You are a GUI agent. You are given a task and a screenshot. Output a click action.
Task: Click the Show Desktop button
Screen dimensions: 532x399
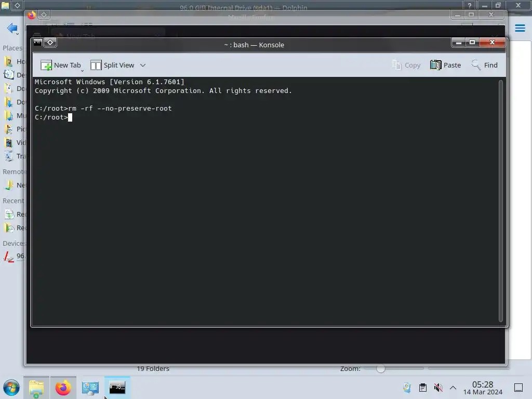pos(518,388)
